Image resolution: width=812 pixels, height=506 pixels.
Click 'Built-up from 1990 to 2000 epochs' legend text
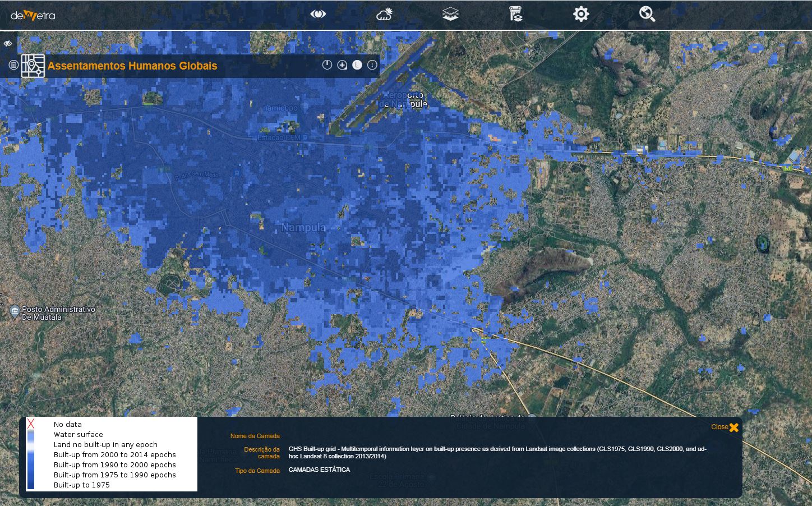click(115, 464)
